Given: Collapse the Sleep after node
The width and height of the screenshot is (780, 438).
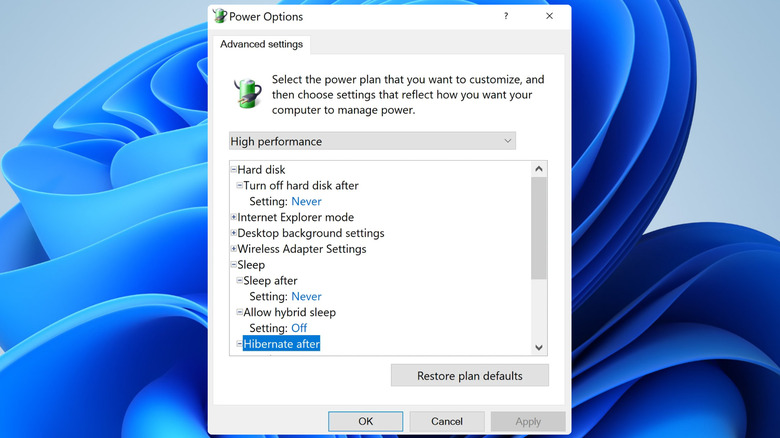Looking at the screenshot, I should (x=239, y=280).
